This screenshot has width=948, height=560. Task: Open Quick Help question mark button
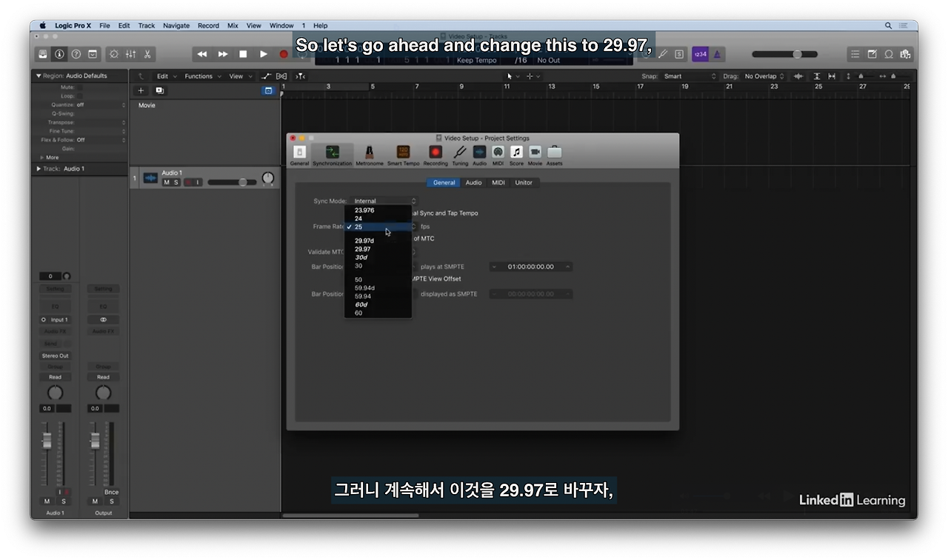(x=76, y=54)
